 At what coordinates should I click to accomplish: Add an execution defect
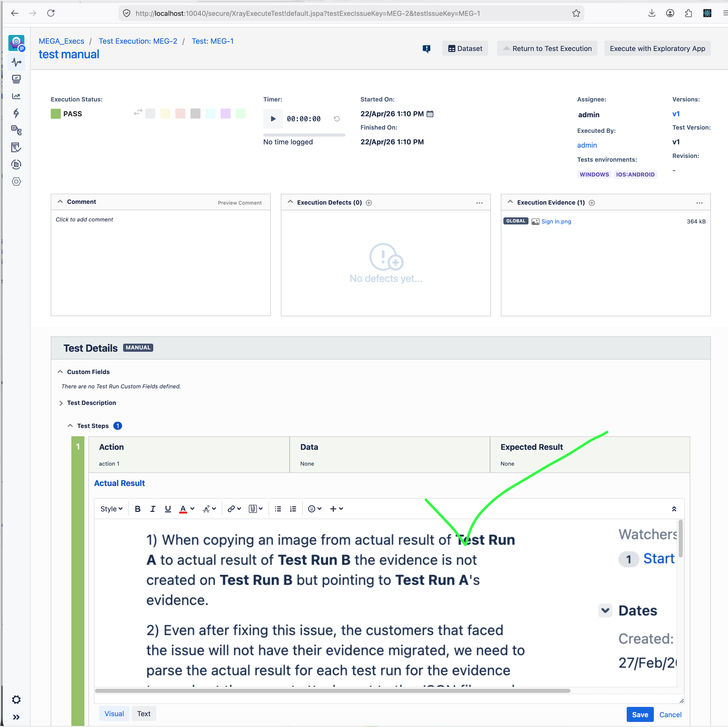coord(369,203)
